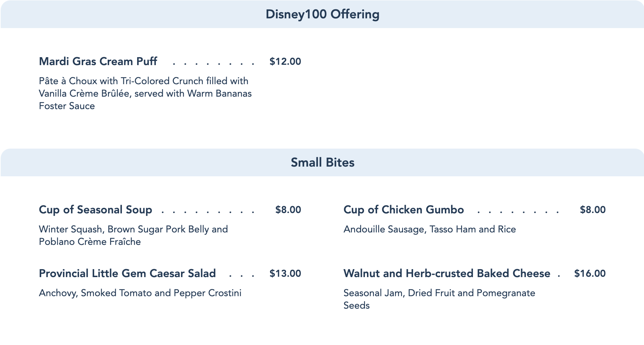
Task: Click the Small Bites section header
Action: click(322, 162)
